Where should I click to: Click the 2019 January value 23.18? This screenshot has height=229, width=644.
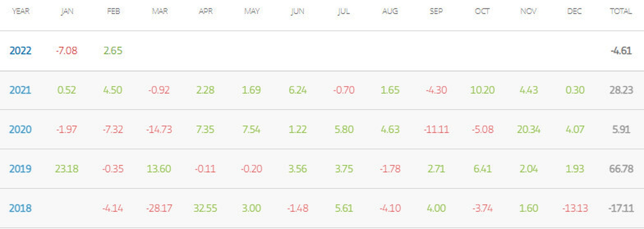[x=67, y=169]
